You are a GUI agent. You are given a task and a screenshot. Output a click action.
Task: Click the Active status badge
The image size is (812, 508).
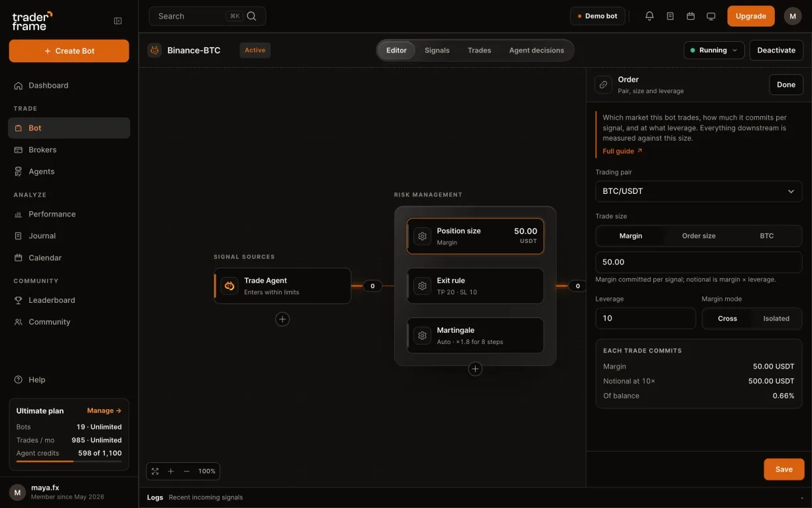(255, 50)
